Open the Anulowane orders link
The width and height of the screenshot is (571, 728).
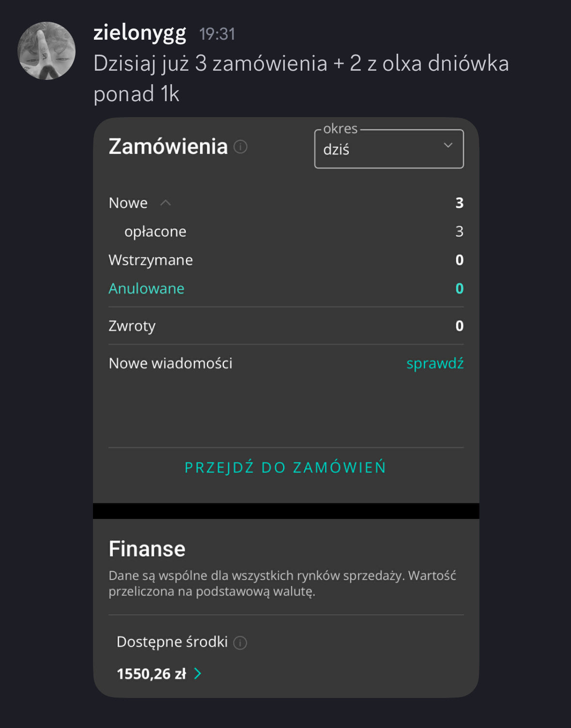click(x=146, y=288)
